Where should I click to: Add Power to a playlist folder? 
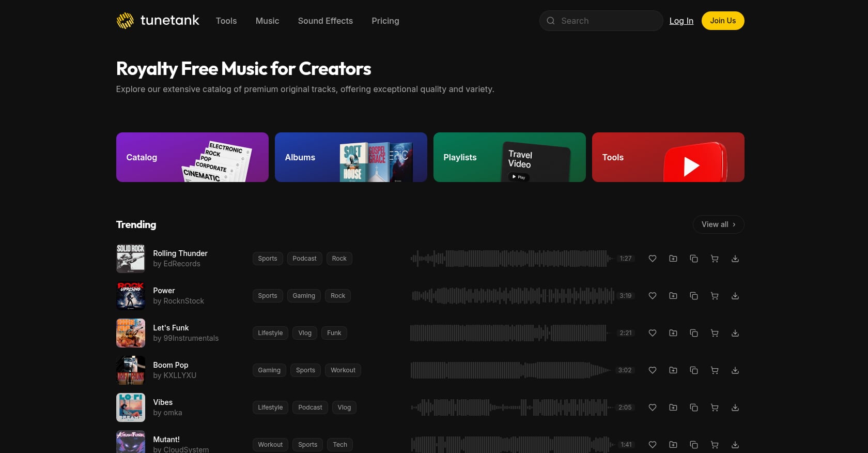pyautogui.click(x=673, y=296)
